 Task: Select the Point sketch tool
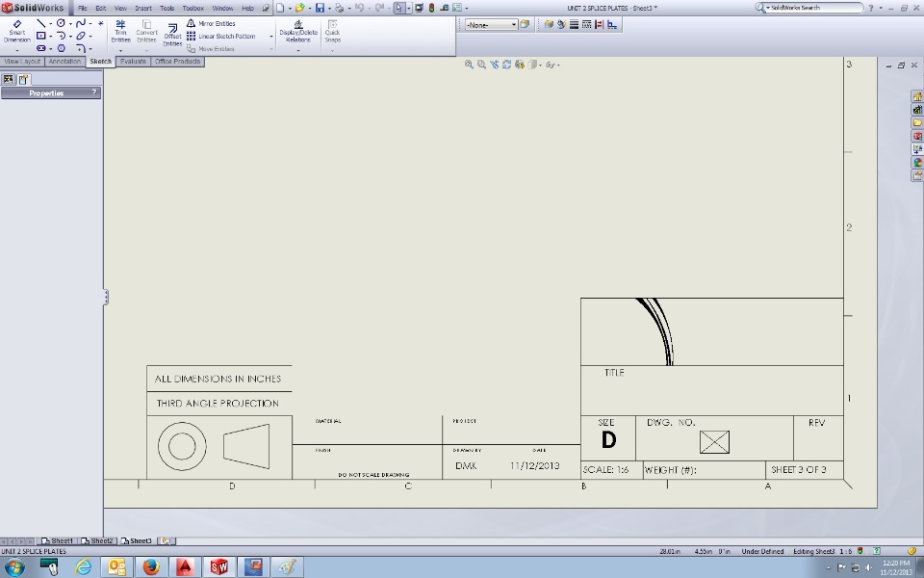point(101,23)
